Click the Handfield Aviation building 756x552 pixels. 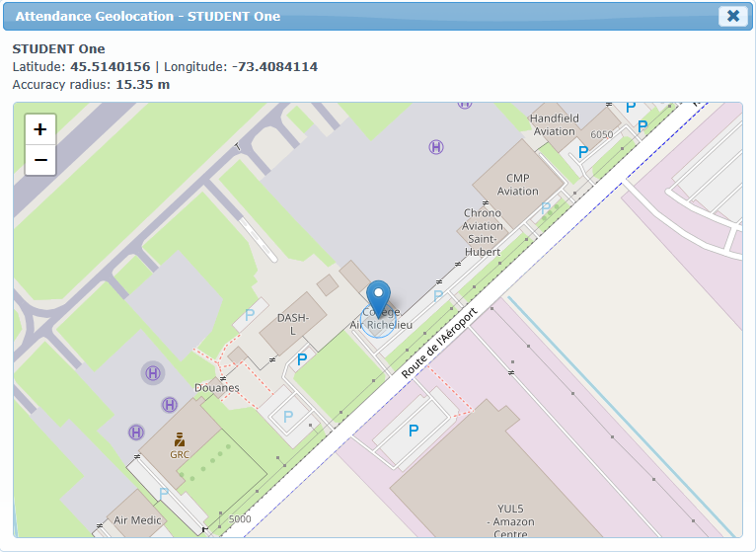554,124
